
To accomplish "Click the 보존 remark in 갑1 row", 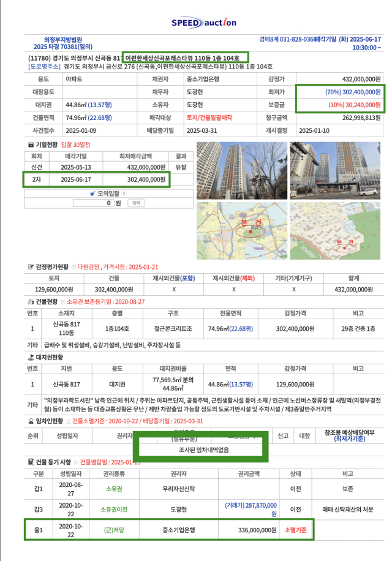I will point(348,489).
